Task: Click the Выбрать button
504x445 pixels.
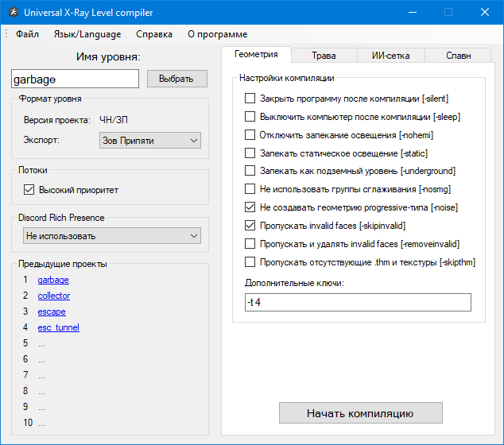Action: [x=176, y=79]
